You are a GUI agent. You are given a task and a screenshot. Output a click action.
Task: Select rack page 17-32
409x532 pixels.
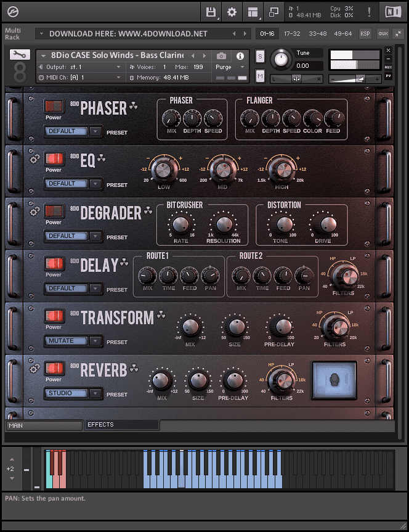click(x=292, y=33)
